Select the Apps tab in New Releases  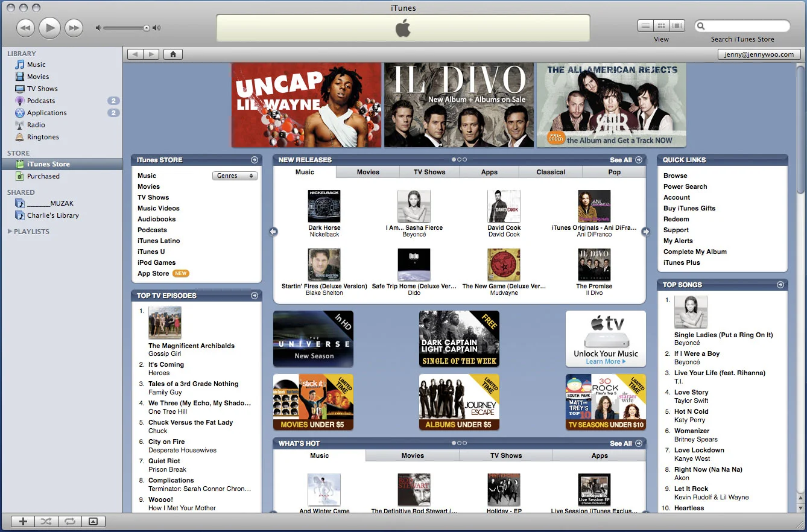click(489, 172)
